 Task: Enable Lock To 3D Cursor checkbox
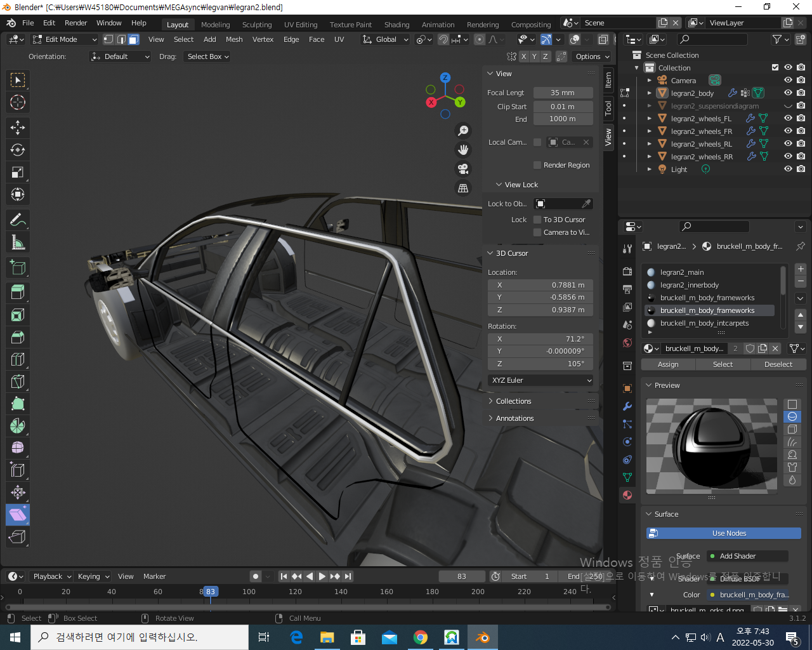pos(537,220)
